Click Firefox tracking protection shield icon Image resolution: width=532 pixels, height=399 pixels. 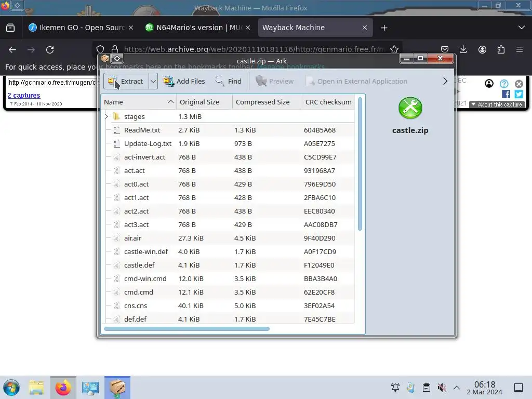pos(100,49)
